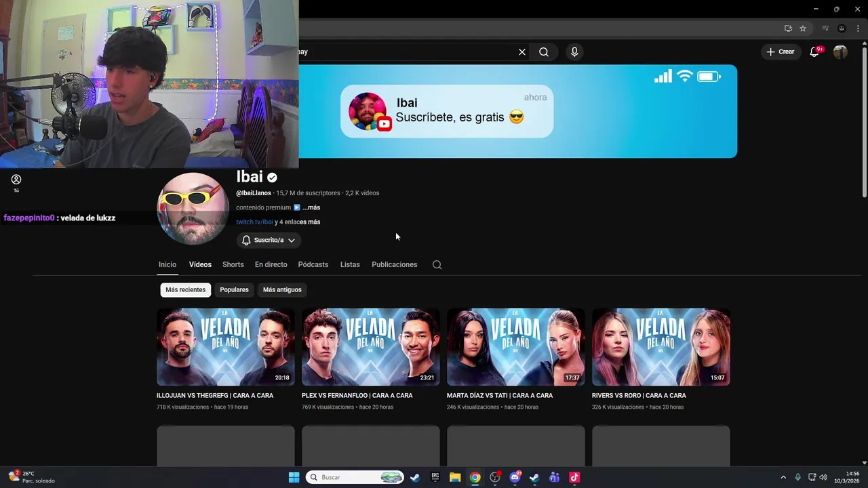Click '15,7 M de suscriptores' text
Screen dimensions: 868x488
pyautogui.click(x=307, y=193)
